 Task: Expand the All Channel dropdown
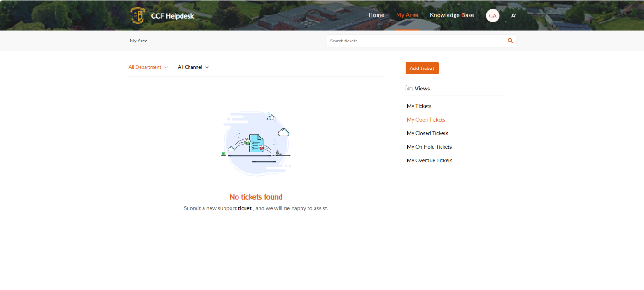193,67
